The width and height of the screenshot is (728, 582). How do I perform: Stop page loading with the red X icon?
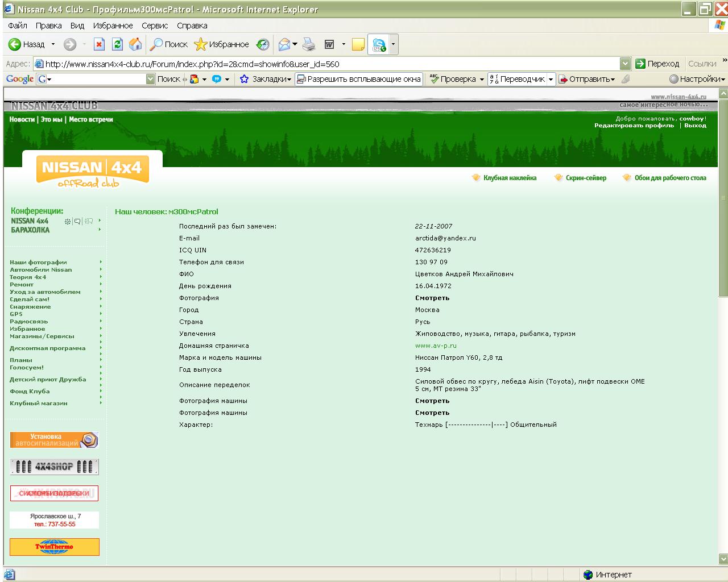click(99, 44)
